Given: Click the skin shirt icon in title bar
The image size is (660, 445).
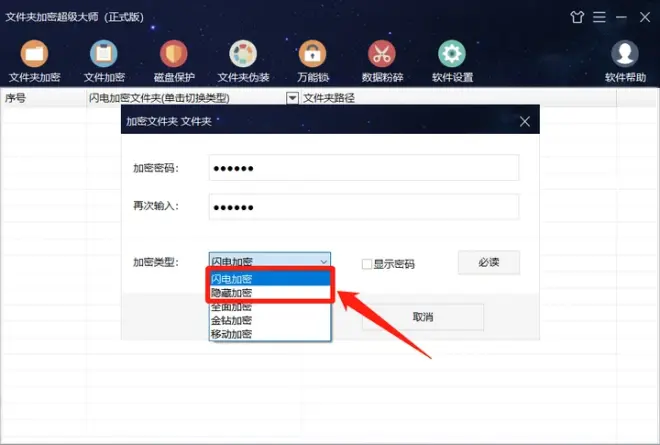Looking at the screenshot, I should pos(576,17).
